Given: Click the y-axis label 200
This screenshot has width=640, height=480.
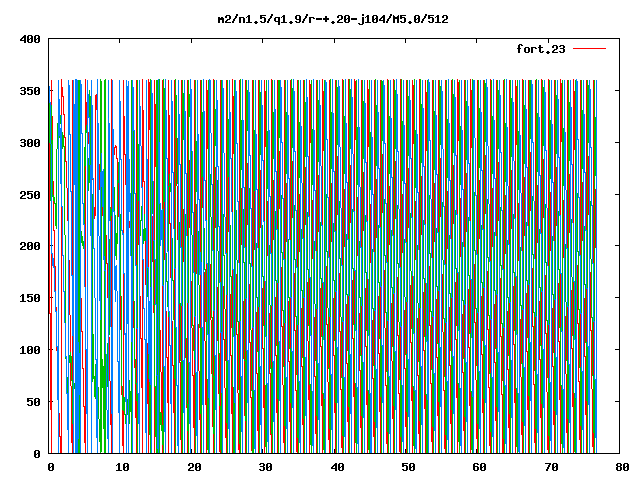Looking at the screenshot, I should click(x=30, y=246).
